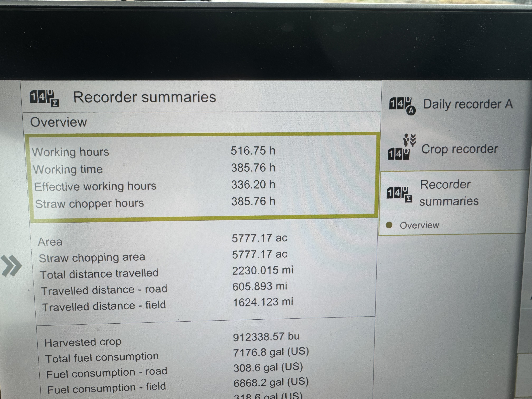The width and height of the screenshot is (532, 399).
Task: Open the Daily recorder A menu entry
Action: [x=467, y=104]
